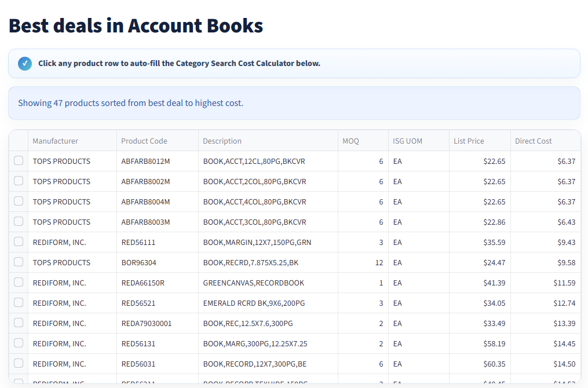This screenshot has width=588, height=388.
Task: Select description BOOK,ACCT,4COL,80PG,BKCVR
Action: 255,202
